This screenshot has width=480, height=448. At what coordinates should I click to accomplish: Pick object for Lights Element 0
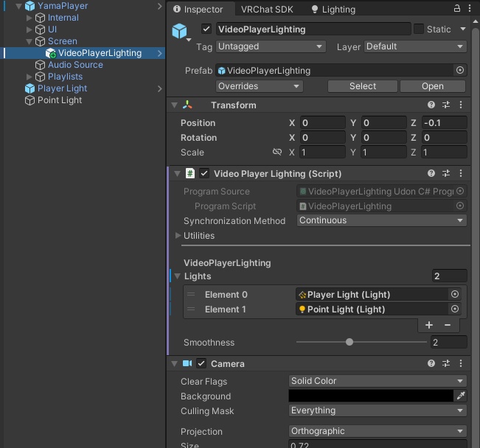click(455, 294)
